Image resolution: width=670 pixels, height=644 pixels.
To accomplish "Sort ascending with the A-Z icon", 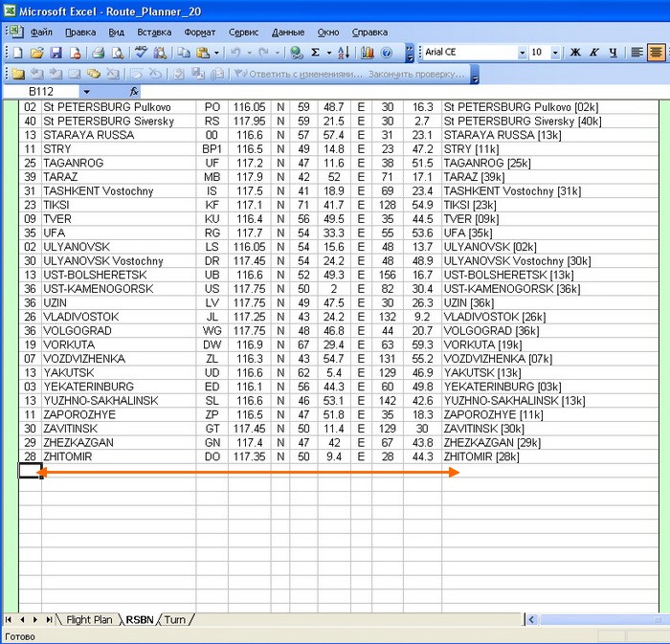I will [x=344, y=53].
